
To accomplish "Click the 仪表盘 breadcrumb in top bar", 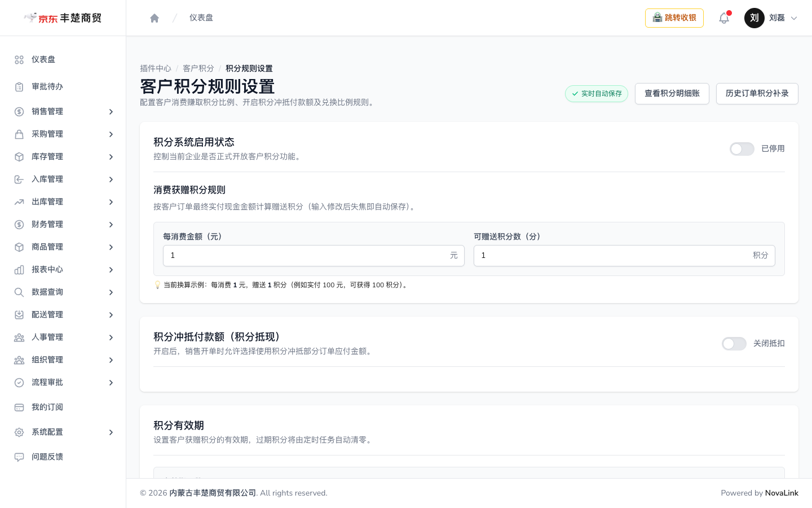I will click(201, 18).
